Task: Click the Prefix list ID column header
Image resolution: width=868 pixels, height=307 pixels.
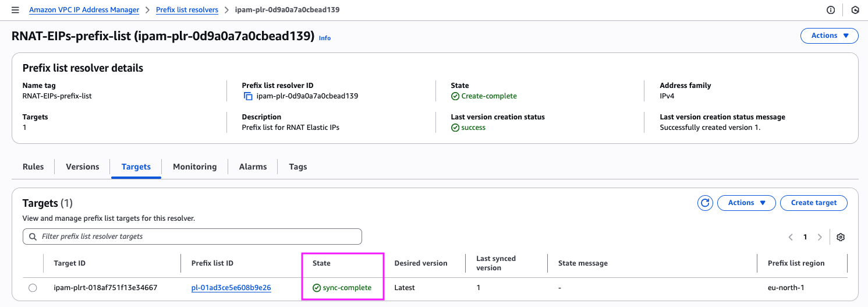Action: [x=212, y=263]
